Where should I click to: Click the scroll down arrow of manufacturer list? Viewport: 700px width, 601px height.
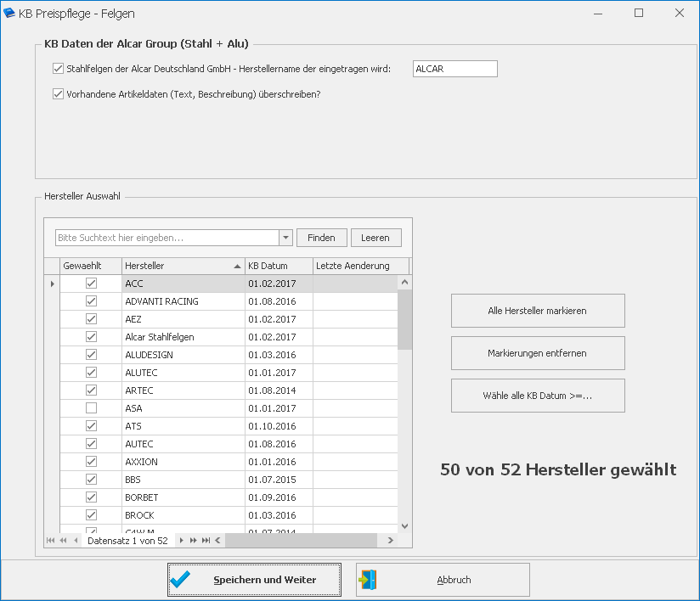point(404,526)
